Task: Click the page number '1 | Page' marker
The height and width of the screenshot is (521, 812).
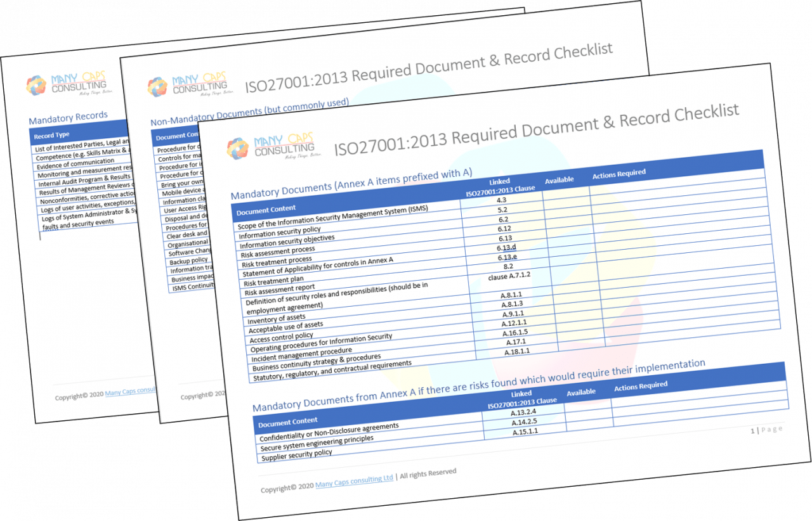Action: pyautogui.click(x=766, y=430)
